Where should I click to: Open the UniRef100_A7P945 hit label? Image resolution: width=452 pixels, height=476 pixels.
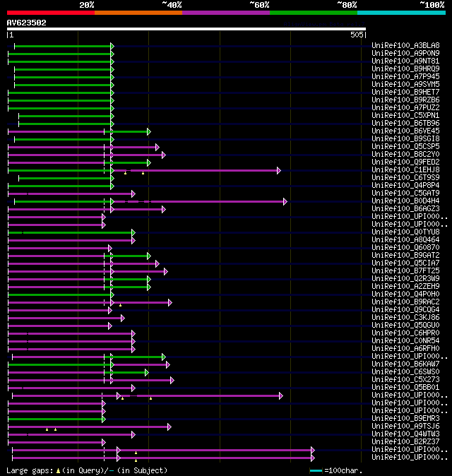[x=405, y=76]
